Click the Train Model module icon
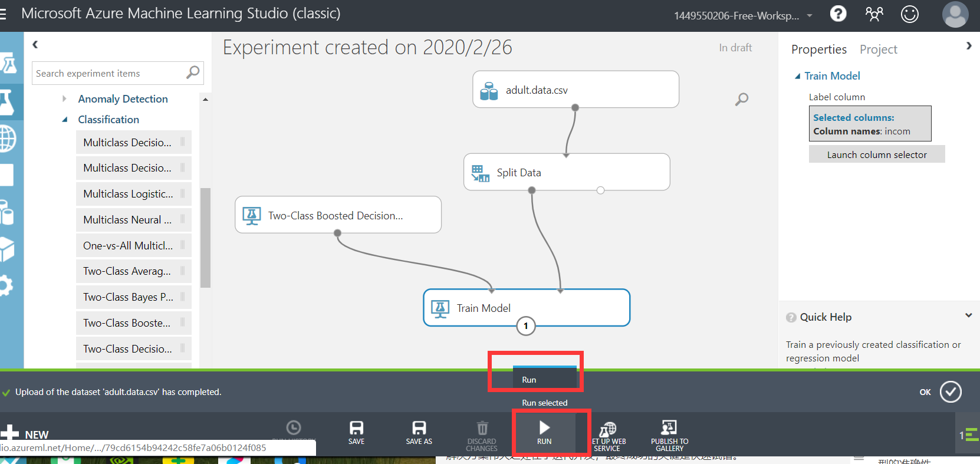The image size is (980, 464). [440, 308]
